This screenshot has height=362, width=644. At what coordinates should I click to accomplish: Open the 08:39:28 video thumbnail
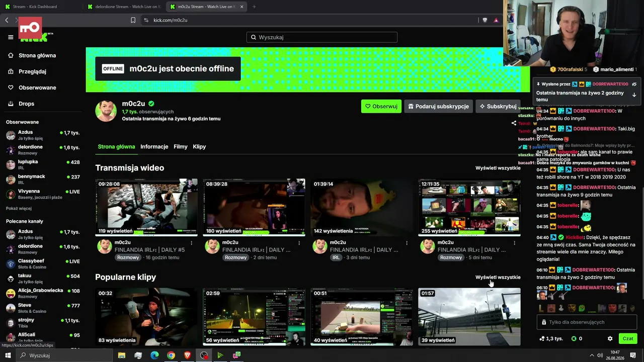pyautogui.click(x=254, y=207)
